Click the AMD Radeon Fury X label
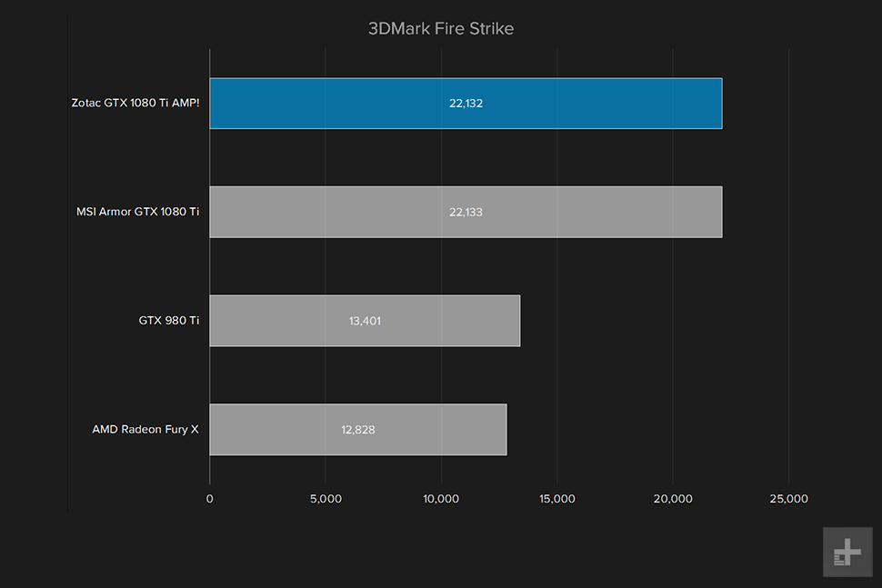Image resolution: width=882 pixels, height=588 pixels. (x=145, y=430)
